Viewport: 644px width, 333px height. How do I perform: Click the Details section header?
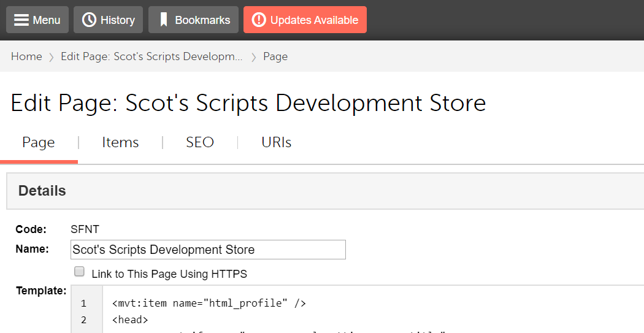(x=42, y=191)
